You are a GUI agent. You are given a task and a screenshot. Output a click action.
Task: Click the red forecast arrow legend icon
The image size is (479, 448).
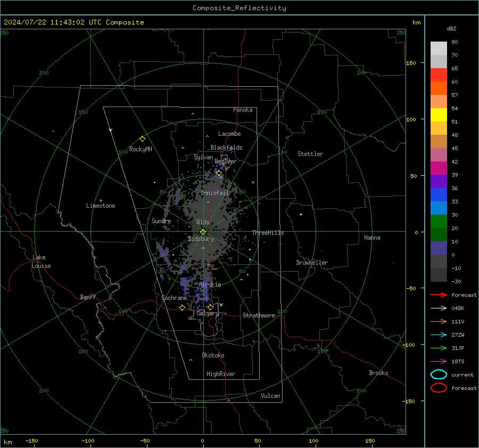pyautogui.click(x=439, y=295)
